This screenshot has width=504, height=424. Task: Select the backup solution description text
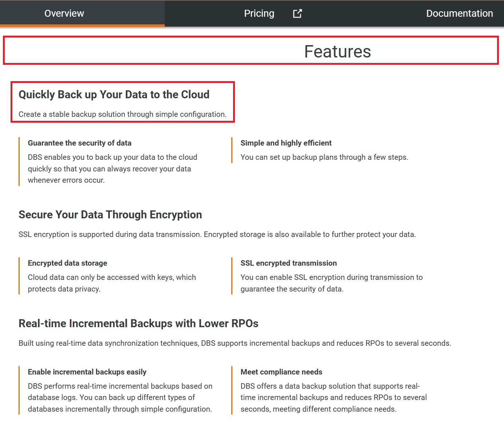(123, 114)
